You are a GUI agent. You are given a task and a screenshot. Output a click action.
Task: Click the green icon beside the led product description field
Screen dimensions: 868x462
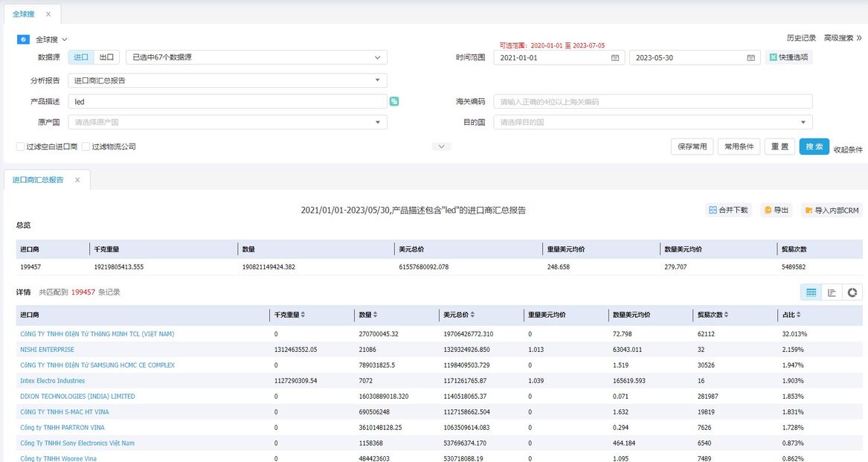394,101
